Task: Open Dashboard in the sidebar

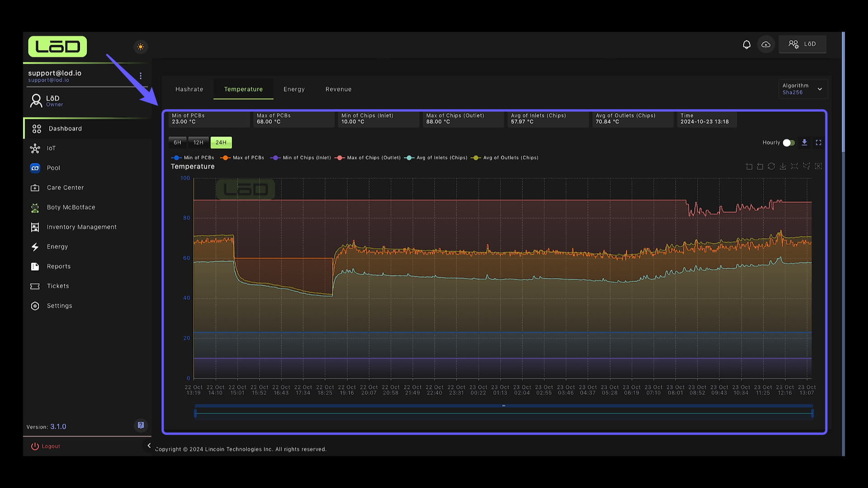Action: pyautogui.click(x=87, y=129)
